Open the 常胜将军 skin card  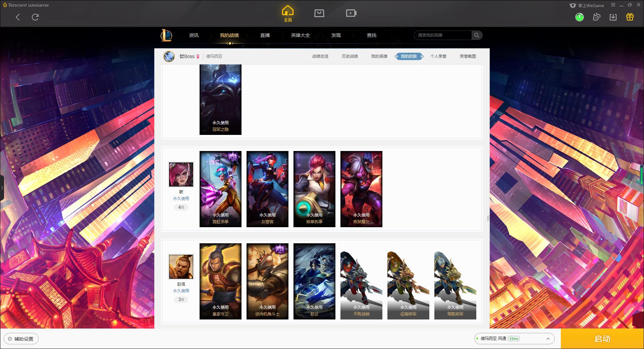455,281
